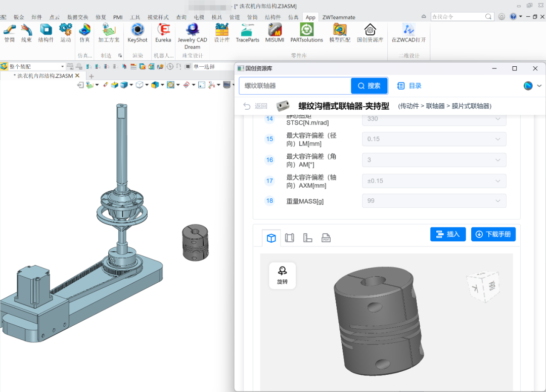Image resolution: width=546 pixels, height=392 pixels.
Task: Expand the user avatar chevron menu
Action: pos(539,85)
